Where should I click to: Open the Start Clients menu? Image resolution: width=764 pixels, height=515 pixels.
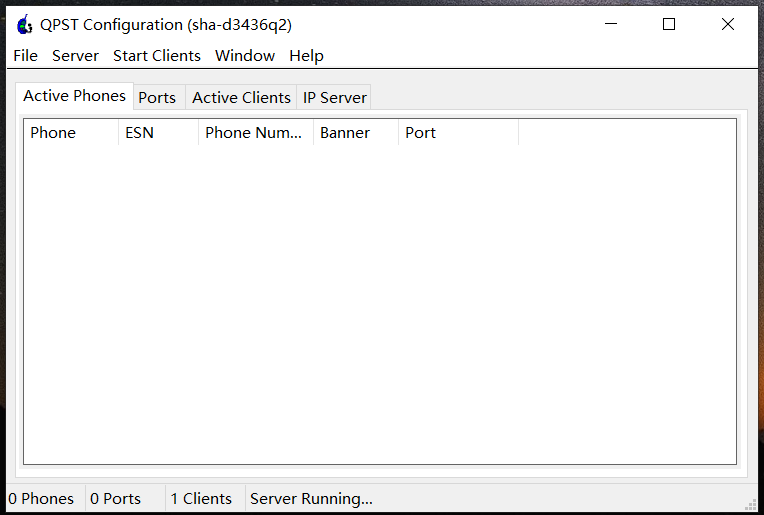pos(157,56)
